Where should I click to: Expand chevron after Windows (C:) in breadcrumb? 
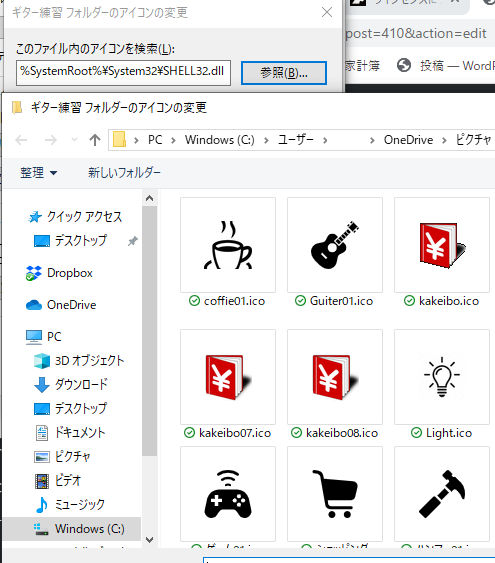[266, 140]
